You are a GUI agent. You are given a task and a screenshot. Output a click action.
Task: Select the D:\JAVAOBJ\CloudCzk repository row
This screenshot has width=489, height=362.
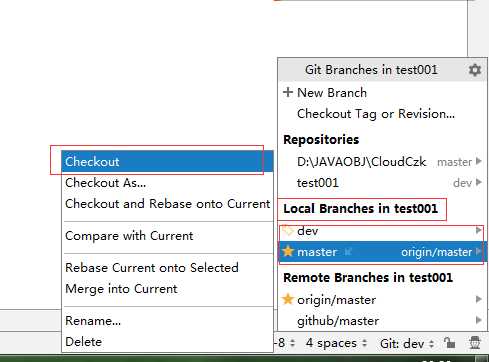coord(383,161)
